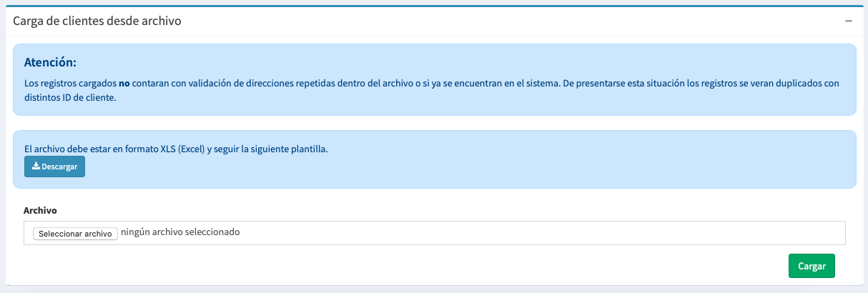Click the 'Carga de clientes desde archivo' title
The width and height of the screenshot is (868, 293).
point(97,21)
